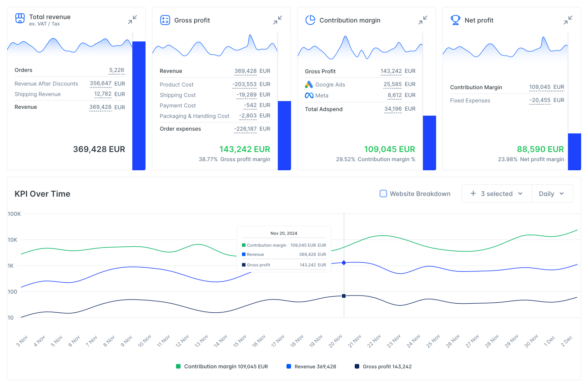Collapse the Gross profit card
Viewport: 588px width, 387px height.
[x=277, y=20]
